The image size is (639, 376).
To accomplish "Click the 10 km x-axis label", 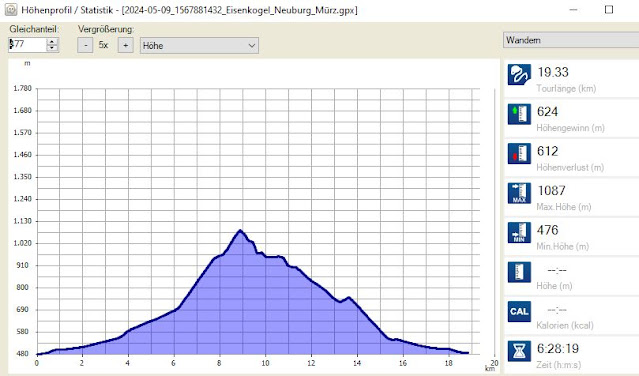I will (265, 363).
